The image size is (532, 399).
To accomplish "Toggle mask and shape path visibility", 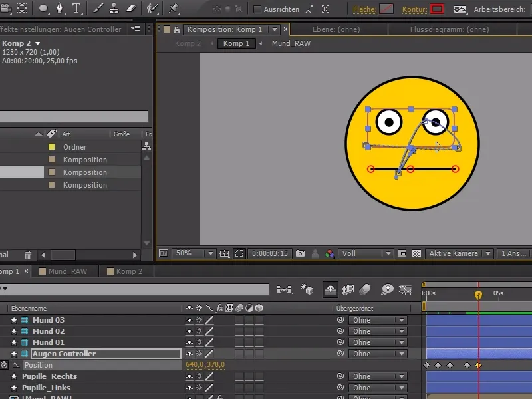I will (x=239, y=254).
